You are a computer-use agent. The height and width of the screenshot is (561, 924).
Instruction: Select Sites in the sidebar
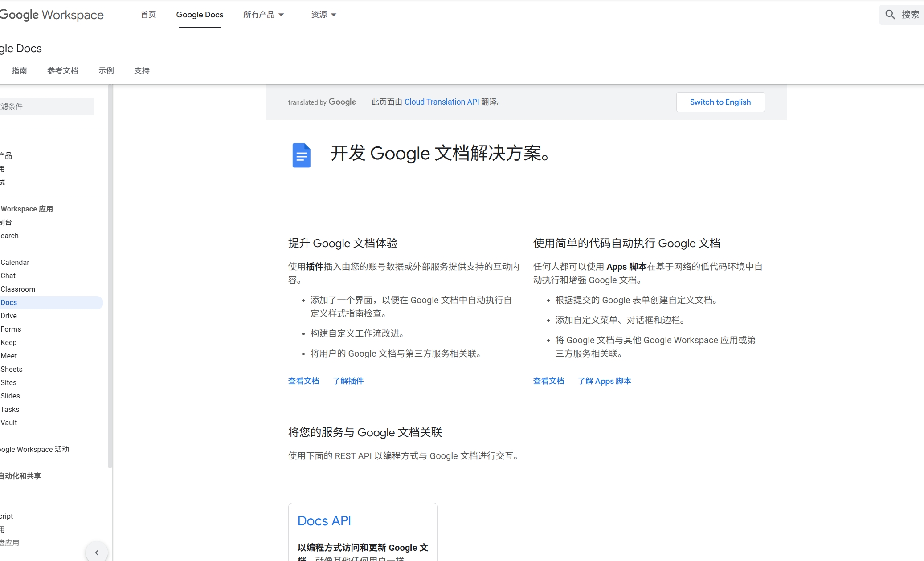[x=8, y=382]
